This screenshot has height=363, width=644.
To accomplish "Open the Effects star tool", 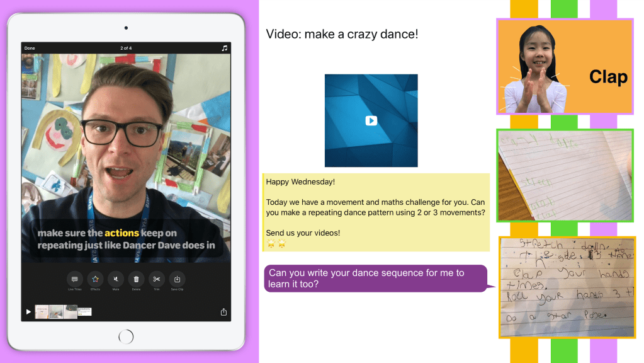I will [95, 279].
